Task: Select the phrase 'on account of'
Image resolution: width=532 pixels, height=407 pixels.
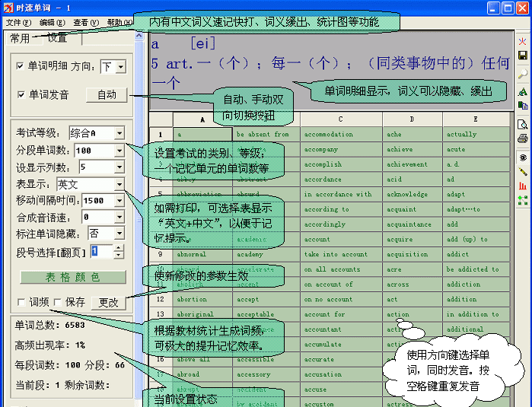Action: (x=341, y=285)
